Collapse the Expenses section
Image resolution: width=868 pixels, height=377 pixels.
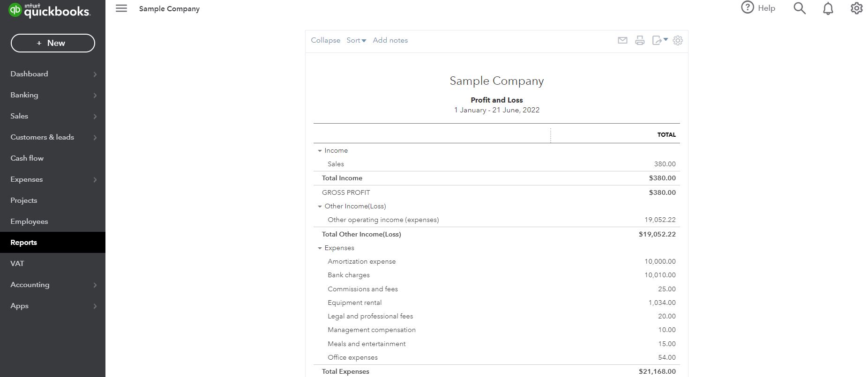[320, 248]
